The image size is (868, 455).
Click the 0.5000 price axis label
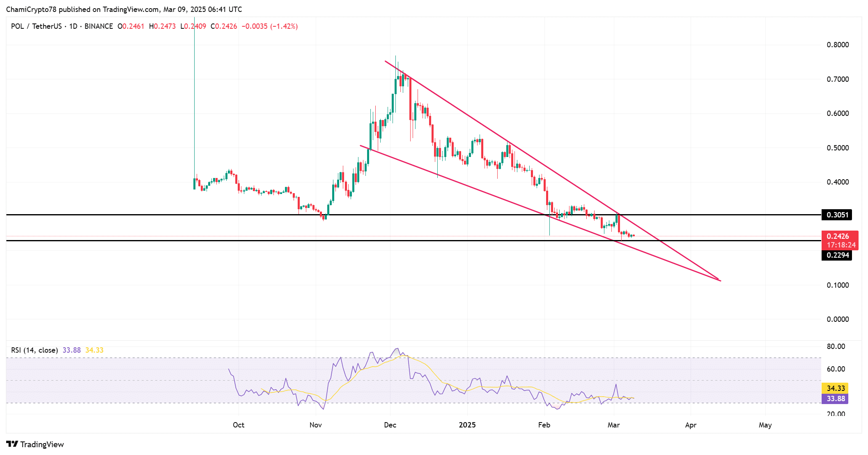tap(838, 148)
